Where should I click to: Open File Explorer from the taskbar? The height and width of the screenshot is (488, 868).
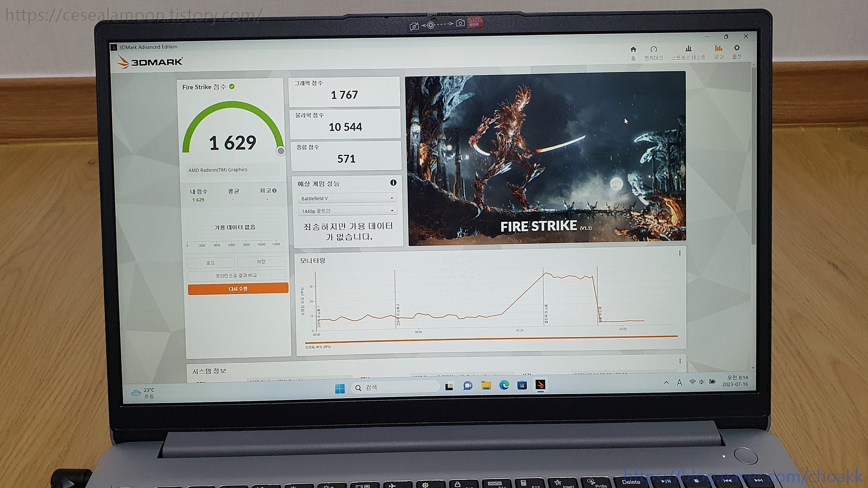(486, 385)
